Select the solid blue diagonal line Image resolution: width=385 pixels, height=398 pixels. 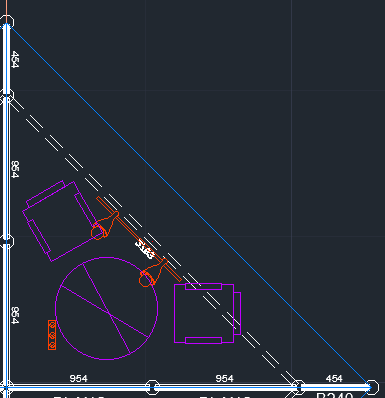[x=189, y=205]
